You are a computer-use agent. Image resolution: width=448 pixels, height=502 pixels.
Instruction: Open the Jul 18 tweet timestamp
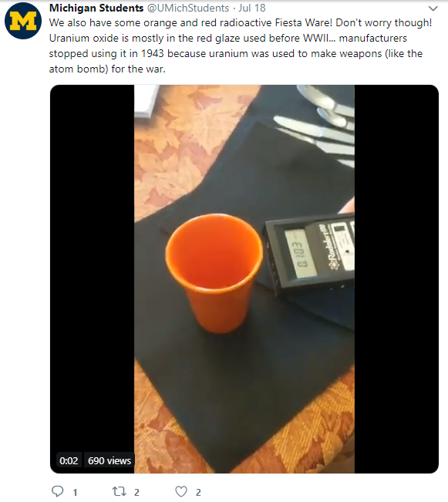[x=252, y=8]
